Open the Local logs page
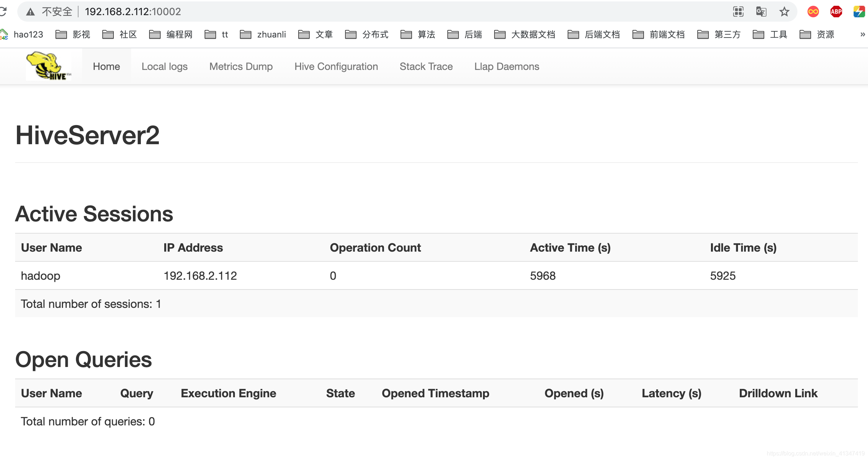The width and height of the screenshot is (868, 460). coord(164,67)
